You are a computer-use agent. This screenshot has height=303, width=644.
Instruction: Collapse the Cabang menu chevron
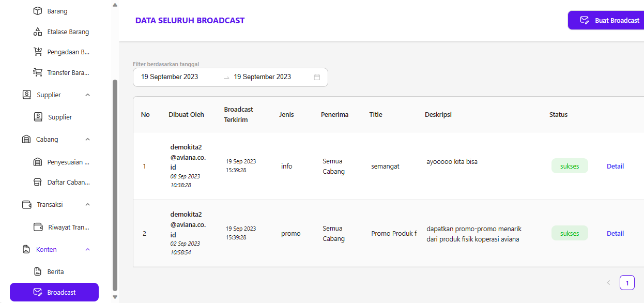tap(87, 140)
